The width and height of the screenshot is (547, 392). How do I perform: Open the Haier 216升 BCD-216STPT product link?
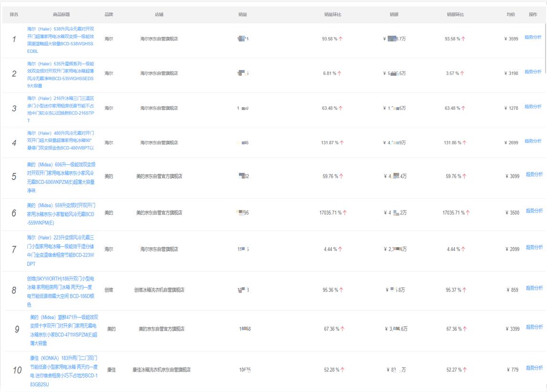[x=61, y=110]
